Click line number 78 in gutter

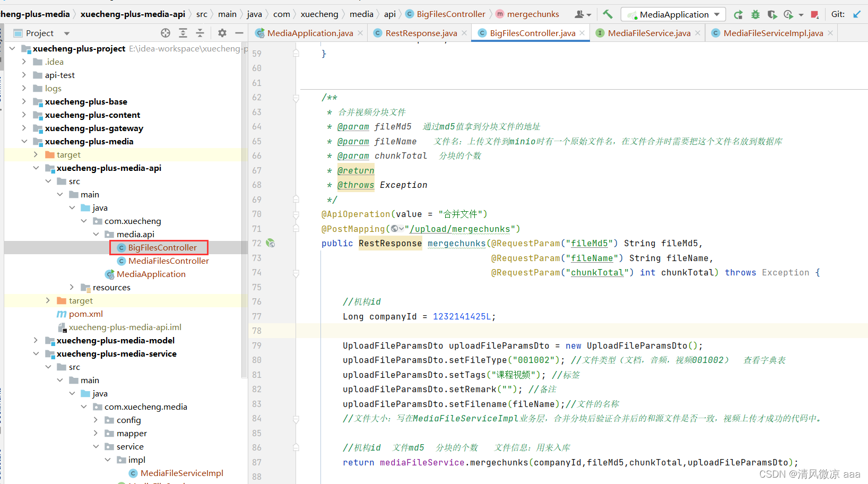tap(257, 331)
